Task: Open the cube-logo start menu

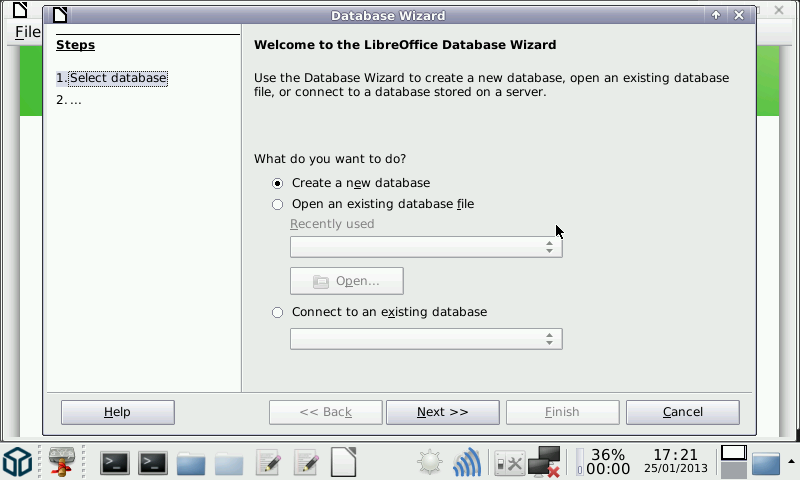Action: (x=17, y=463)
